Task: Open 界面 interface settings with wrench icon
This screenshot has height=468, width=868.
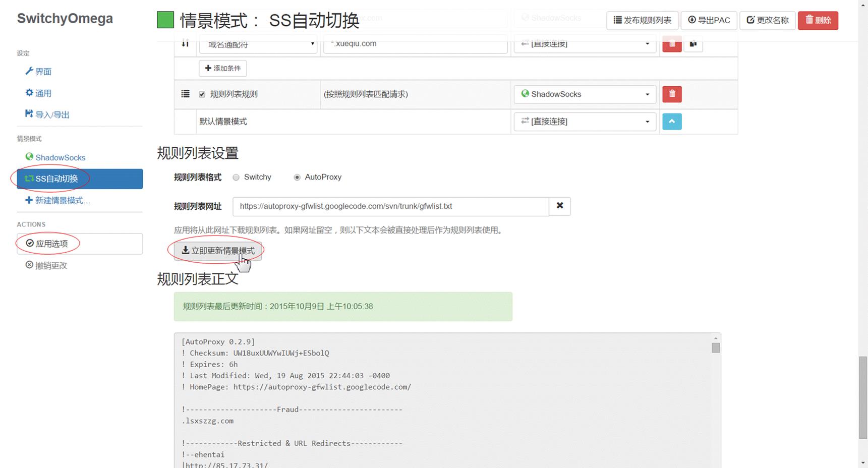Action: 43,71
